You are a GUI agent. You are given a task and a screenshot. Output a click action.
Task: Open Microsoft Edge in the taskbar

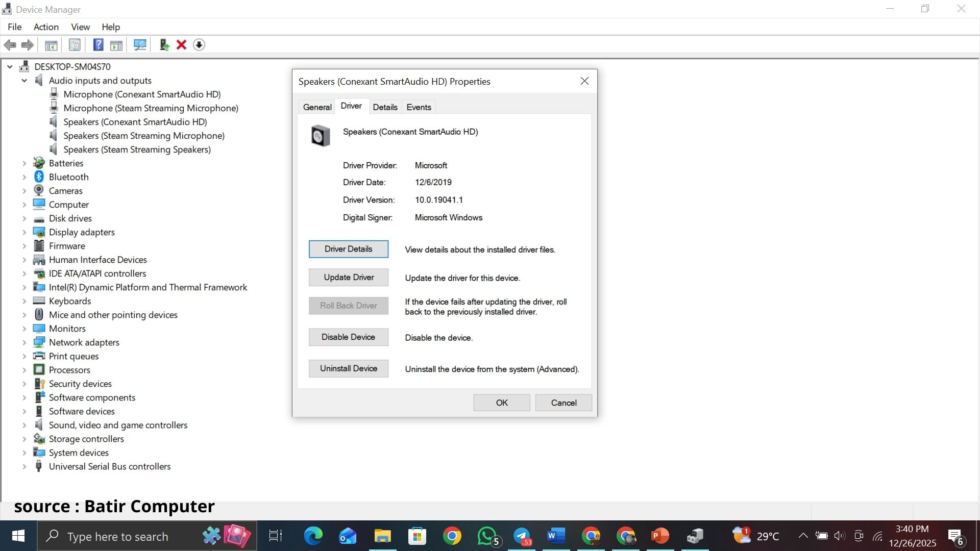(313, 536)
